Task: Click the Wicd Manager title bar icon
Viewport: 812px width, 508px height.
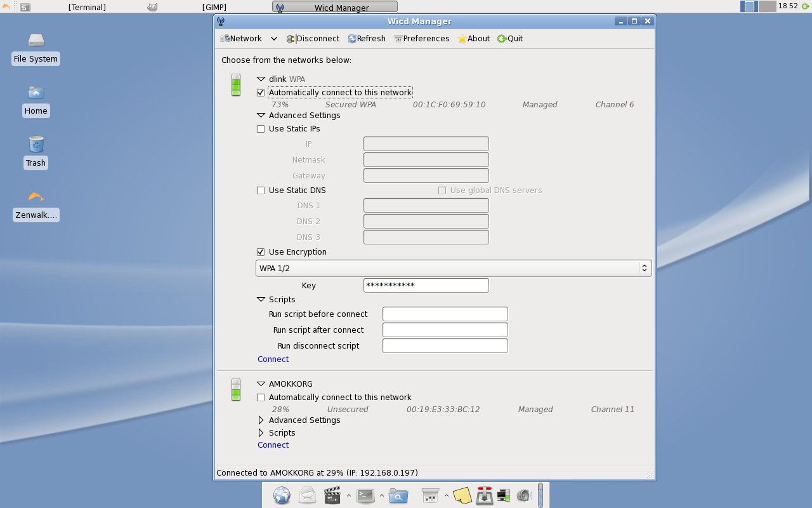Action: pos(221,21)
